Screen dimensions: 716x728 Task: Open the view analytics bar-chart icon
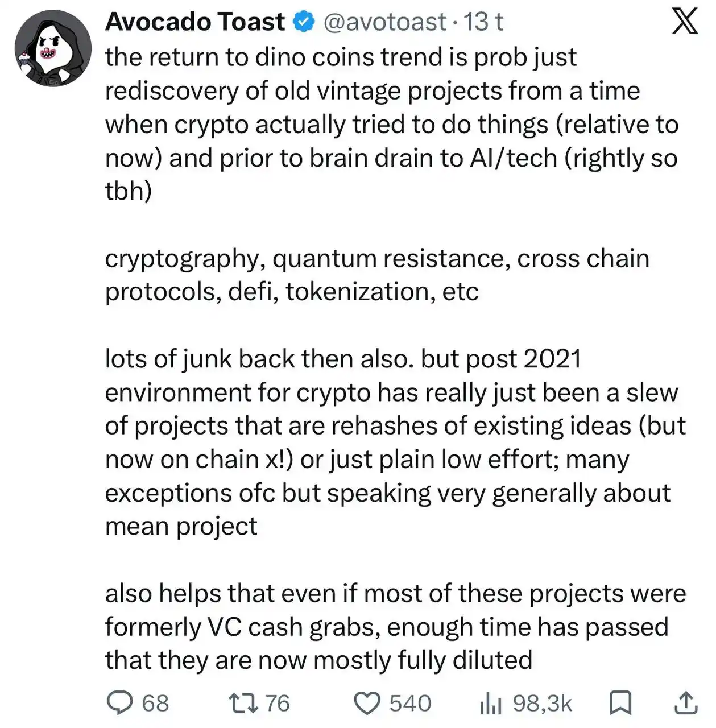tap(490, 704)
